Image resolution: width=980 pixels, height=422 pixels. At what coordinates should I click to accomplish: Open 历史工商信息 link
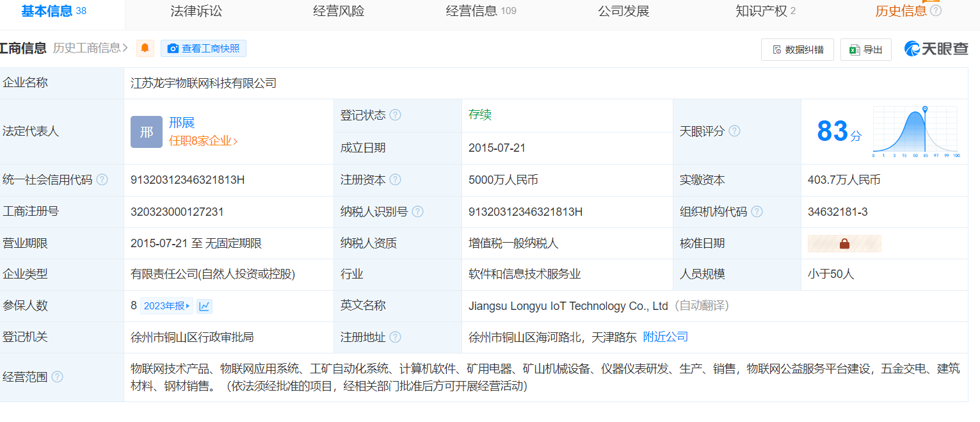point(90,48)
